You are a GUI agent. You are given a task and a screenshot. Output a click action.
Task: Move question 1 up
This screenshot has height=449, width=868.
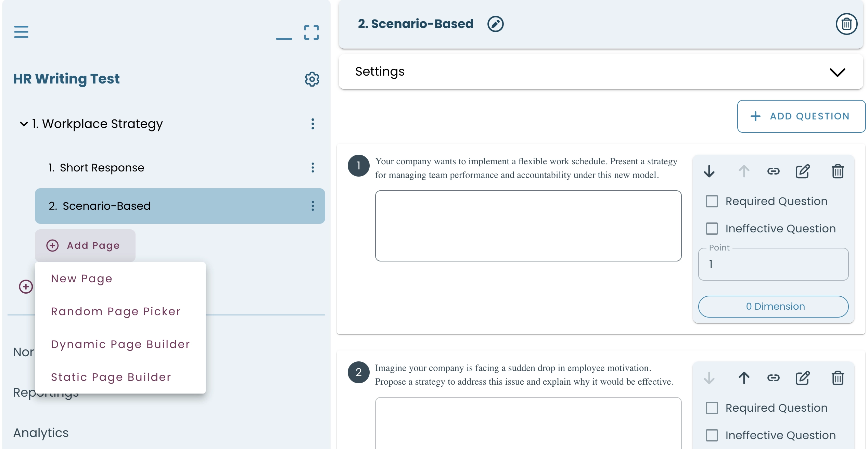pos(744,171)
